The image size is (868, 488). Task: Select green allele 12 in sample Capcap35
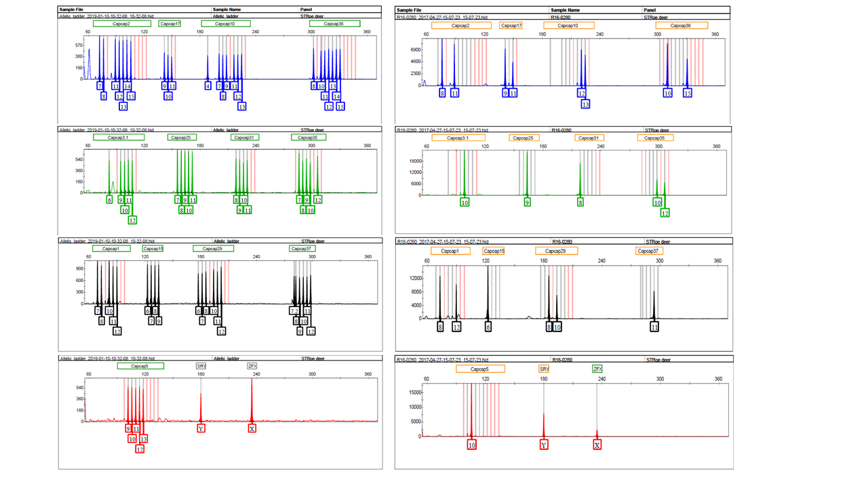[665, 213]
